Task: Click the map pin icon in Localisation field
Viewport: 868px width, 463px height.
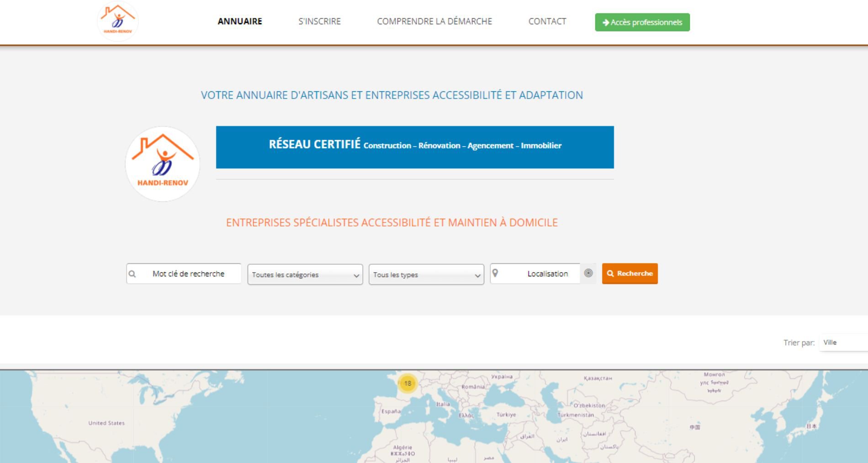Action: tap(495, 273)
